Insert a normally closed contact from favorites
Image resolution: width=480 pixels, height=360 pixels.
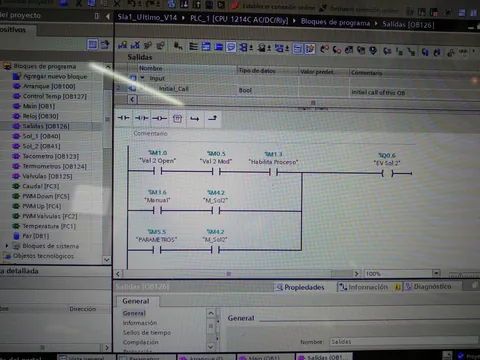click(x=142, y=118)
